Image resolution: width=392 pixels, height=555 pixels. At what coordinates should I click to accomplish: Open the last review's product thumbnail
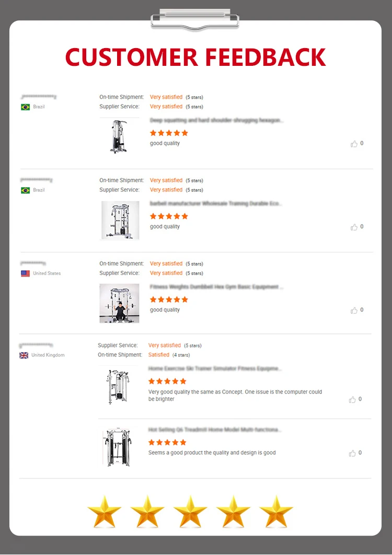point(117,447)
